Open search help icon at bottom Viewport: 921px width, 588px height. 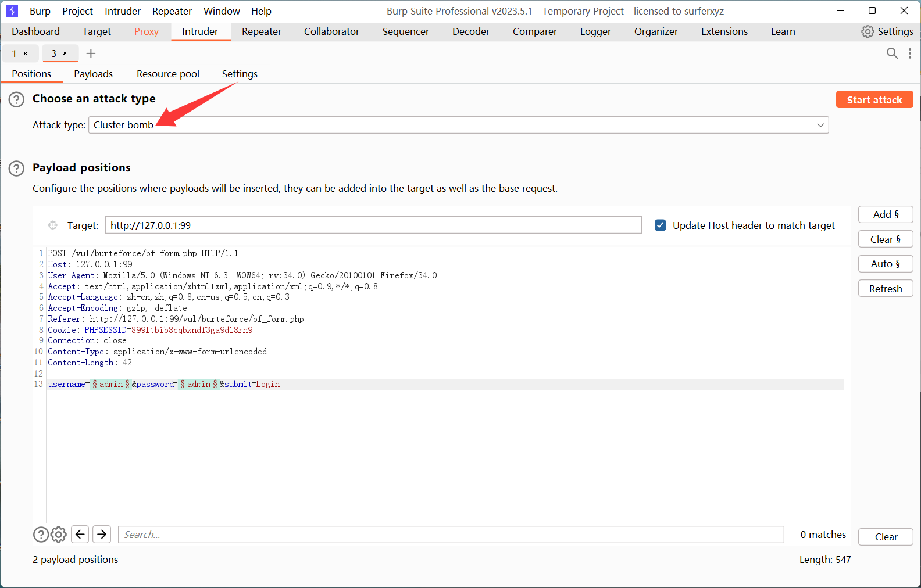41,535
